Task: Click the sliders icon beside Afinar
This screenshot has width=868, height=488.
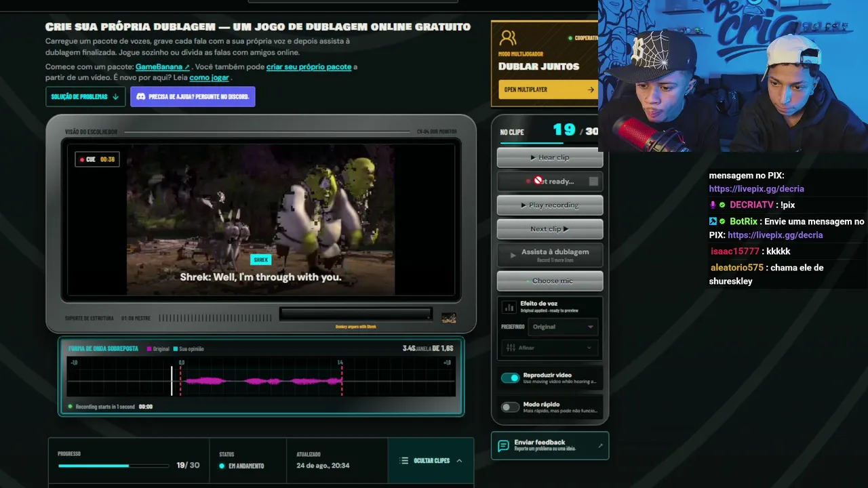Action: point(510,348)
